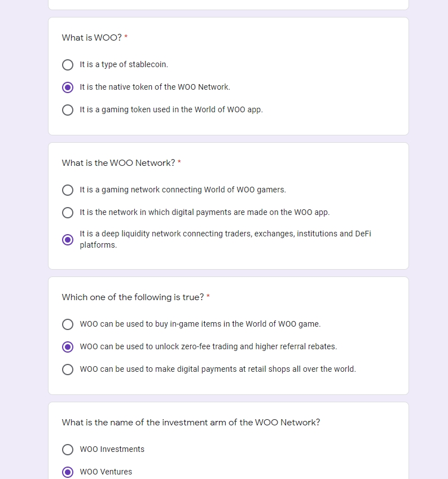Click the required asterisk after 'WOO Network?'
Viewport: 448px width, 479px height.
point(179,162)
